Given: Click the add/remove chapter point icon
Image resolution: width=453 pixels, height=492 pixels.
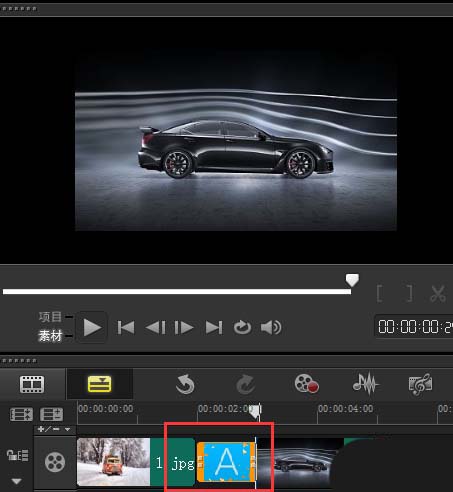Looking at the screenshot, I should (49, 429).
